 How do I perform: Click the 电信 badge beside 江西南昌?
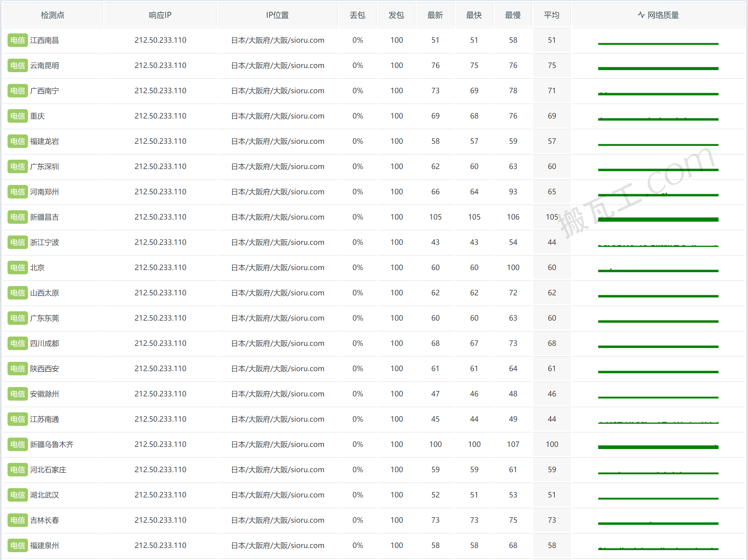(17, 40)
